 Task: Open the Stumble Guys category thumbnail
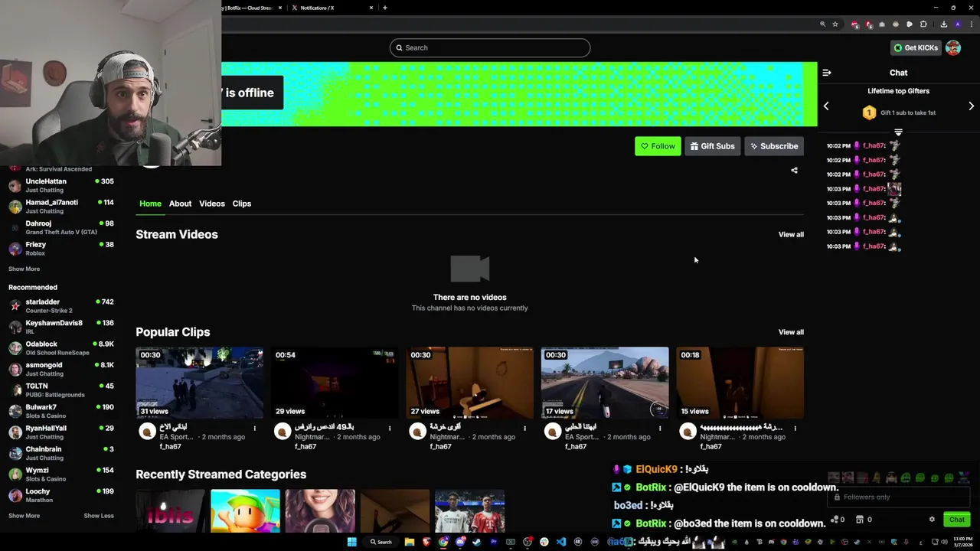tap(245, 510)
